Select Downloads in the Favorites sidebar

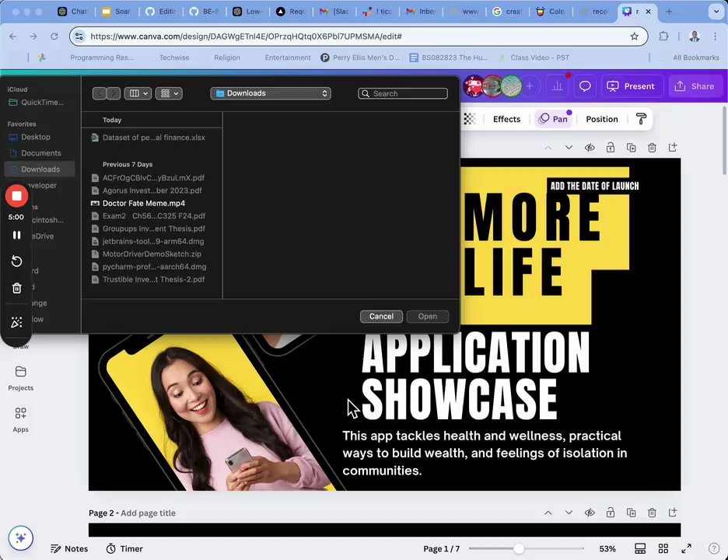coord(40,169)
